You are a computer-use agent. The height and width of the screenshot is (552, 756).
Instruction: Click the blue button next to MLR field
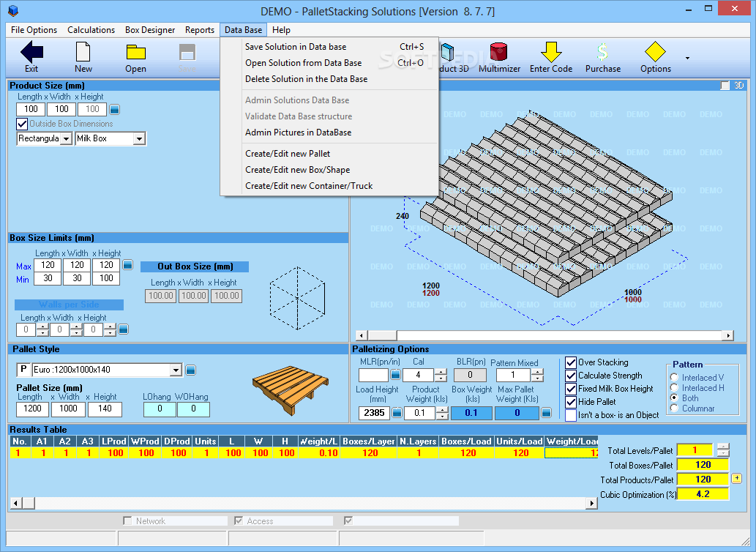click(x=395, y=375)
